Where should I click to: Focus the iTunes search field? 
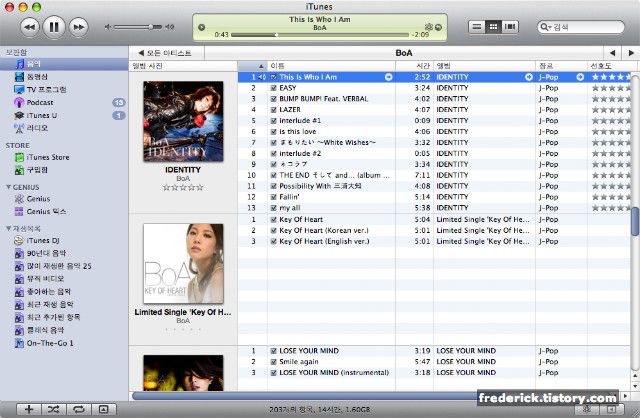tap(580, 27)
